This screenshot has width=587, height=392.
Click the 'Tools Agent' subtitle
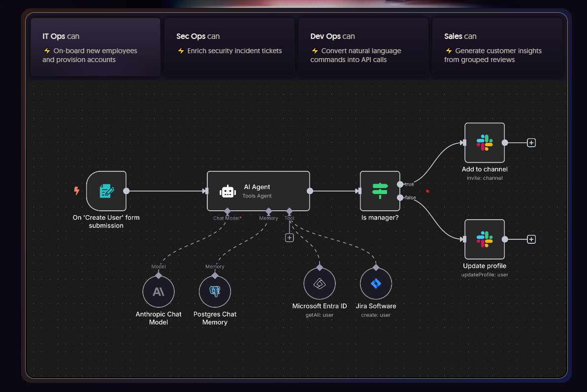coord(257,196)
